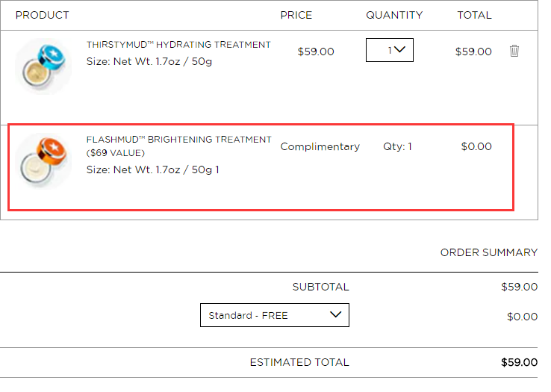Click the SUBTOTAL label
The width and height of the screenshot is (551, 392).
point(320,287)
